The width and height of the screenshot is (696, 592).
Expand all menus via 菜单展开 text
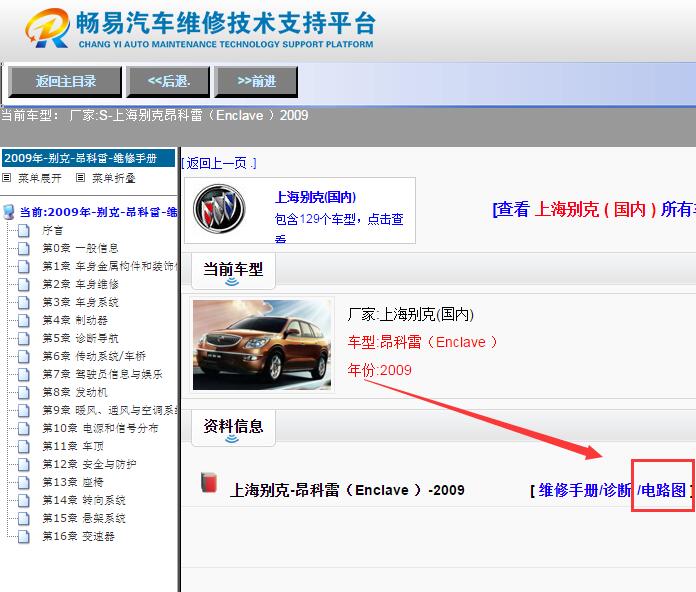(x=40, y=178)
